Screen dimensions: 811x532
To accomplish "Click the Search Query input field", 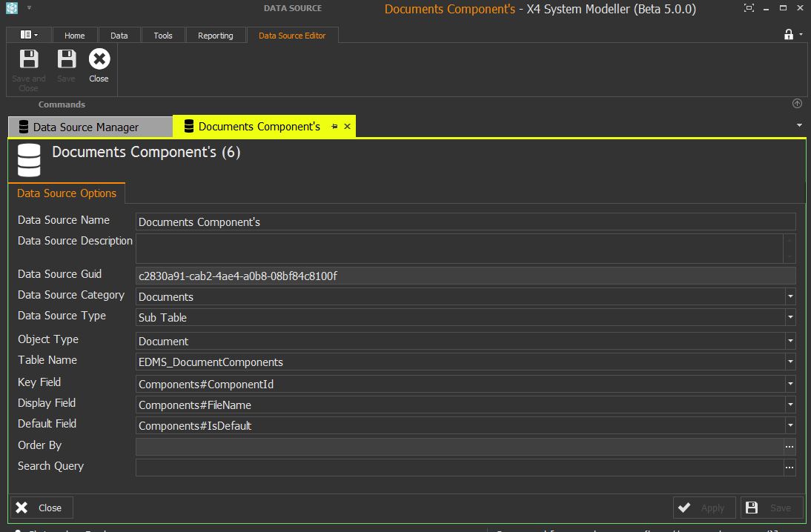I will coord(460,468).
